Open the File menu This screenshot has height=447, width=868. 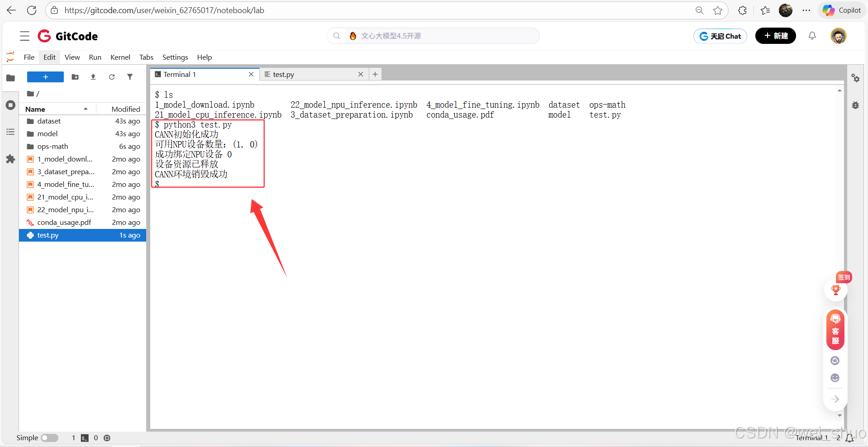29,57
